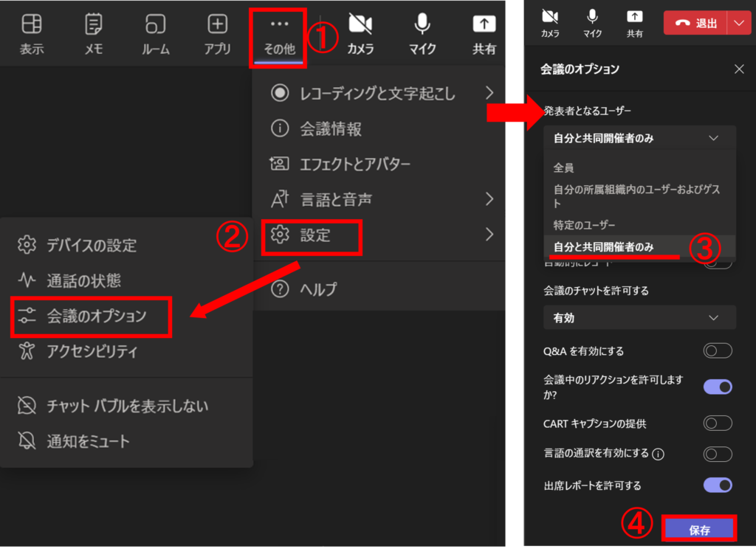
Task: Disable the 出席レポートを許可する toggle
Action: 718,485
